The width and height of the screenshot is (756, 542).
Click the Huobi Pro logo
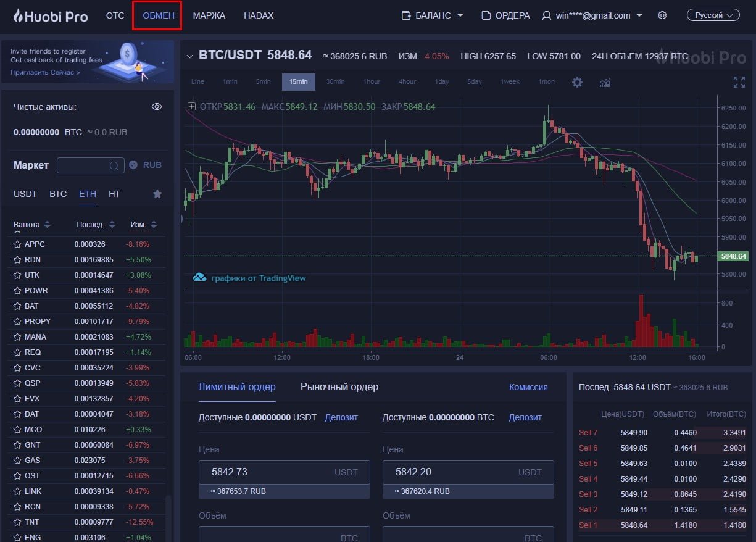click(49, 15)
